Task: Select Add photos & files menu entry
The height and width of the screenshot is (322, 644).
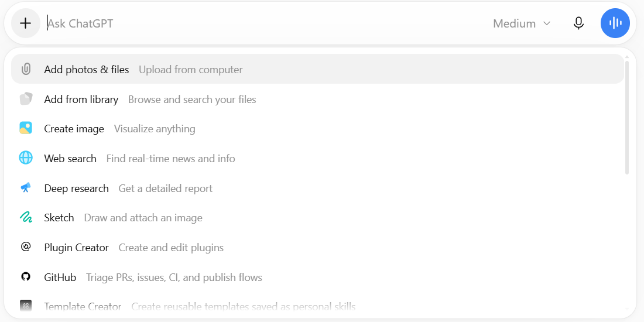Action: (x=317, y=69)
